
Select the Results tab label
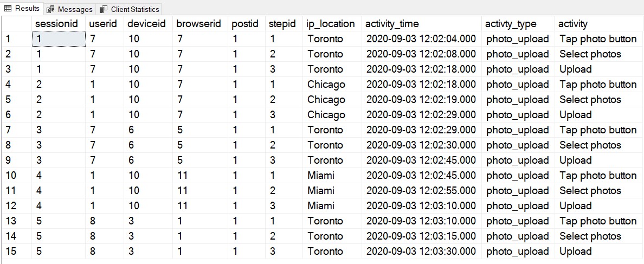tap(27, 8)
